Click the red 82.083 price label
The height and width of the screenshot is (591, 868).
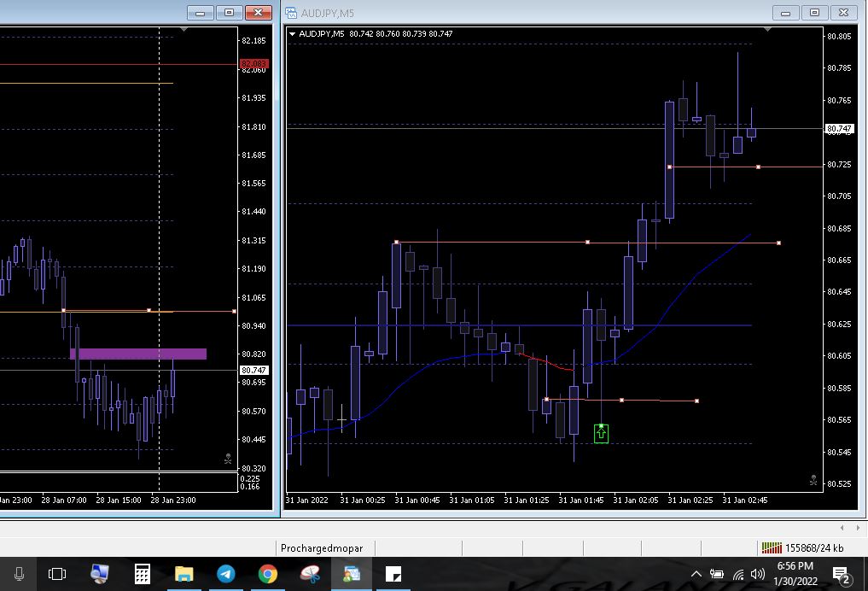254,64
